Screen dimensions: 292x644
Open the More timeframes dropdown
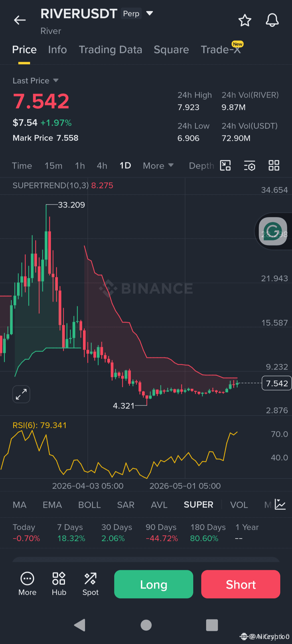tap(158, 166)
